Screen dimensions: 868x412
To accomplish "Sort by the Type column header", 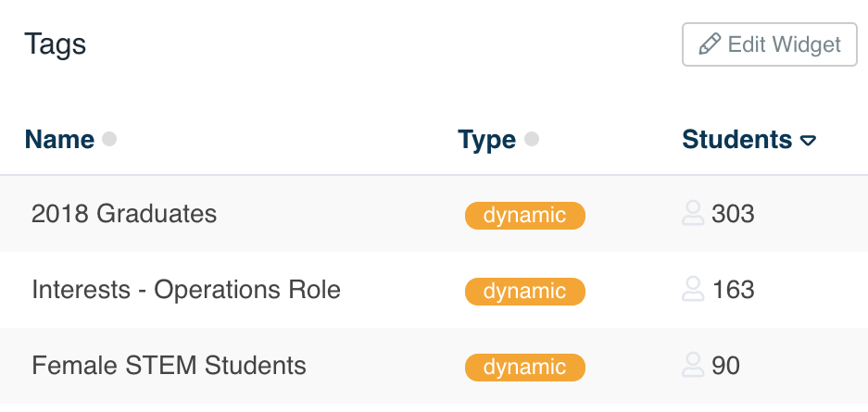I will [x=486, y=140].
